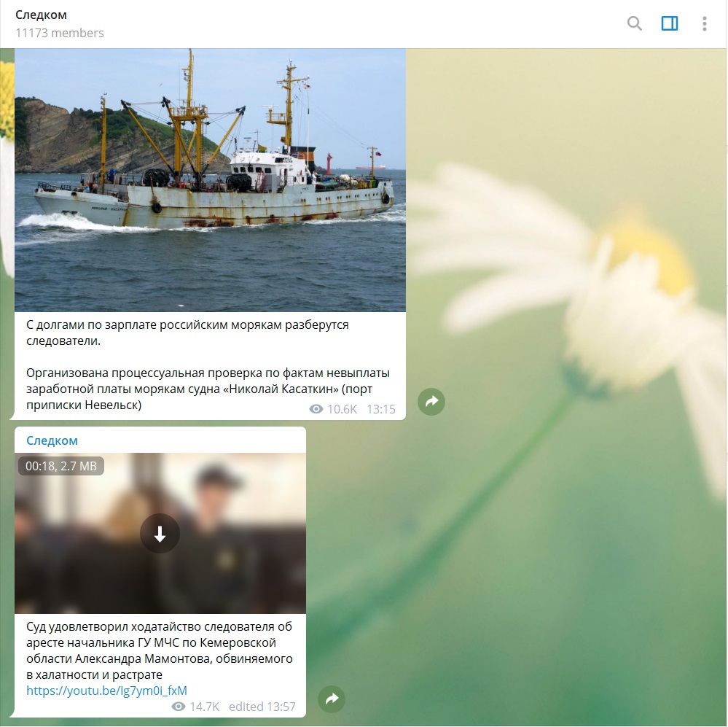
Task: Open search in the Следком channel
Action: [634, 23]
